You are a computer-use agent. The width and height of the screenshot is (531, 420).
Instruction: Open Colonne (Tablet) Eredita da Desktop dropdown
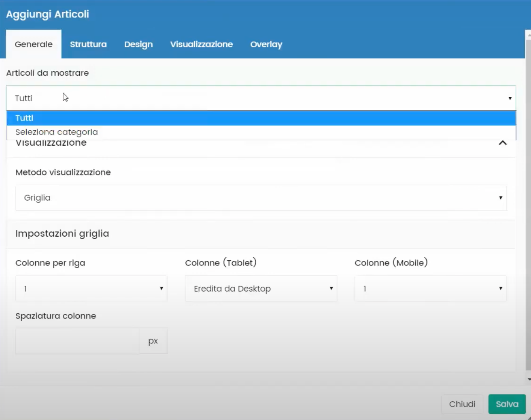point(261,288)
